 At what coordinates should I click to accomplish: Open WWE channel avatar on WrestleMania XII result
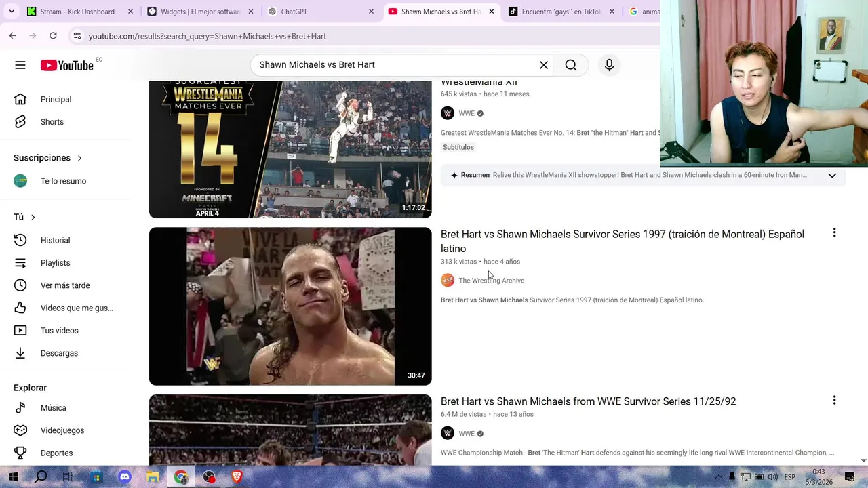[x=448, y=113]
